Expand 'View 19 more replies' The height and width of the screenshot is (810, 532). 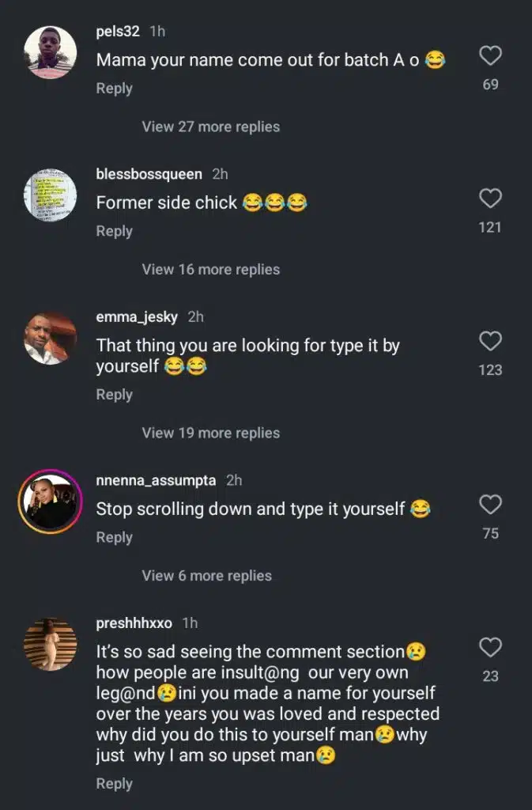(210, 433)
